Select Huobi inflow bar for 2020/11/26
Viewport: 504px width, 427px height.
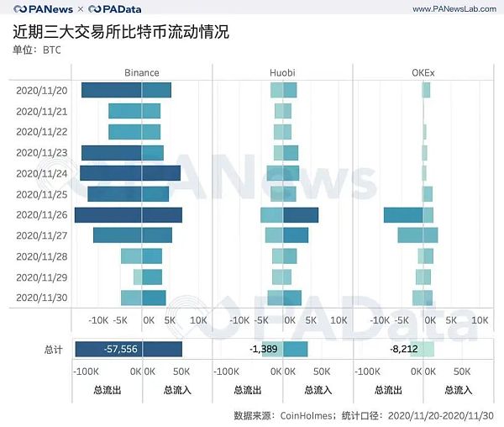[301, 215]
